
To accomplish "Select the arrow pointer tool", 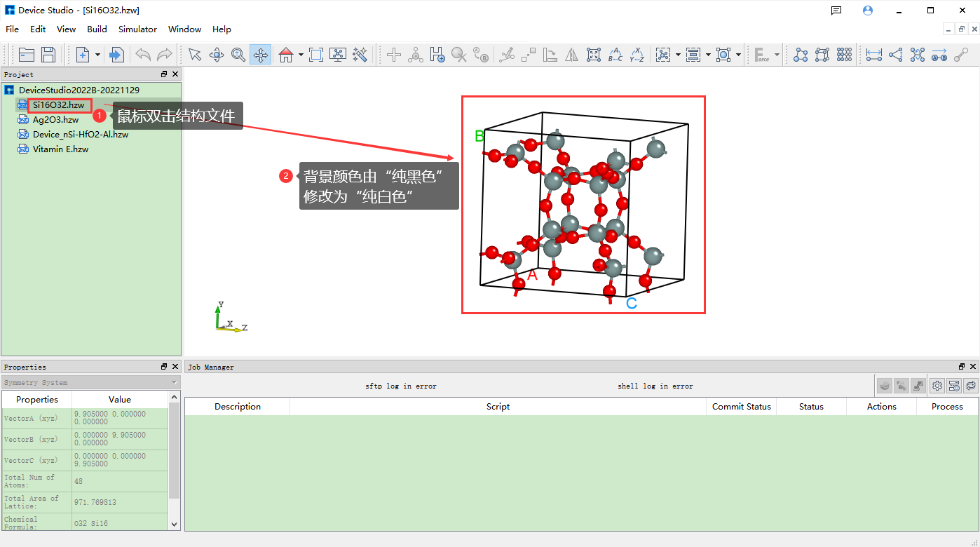I will pos(195,55).
